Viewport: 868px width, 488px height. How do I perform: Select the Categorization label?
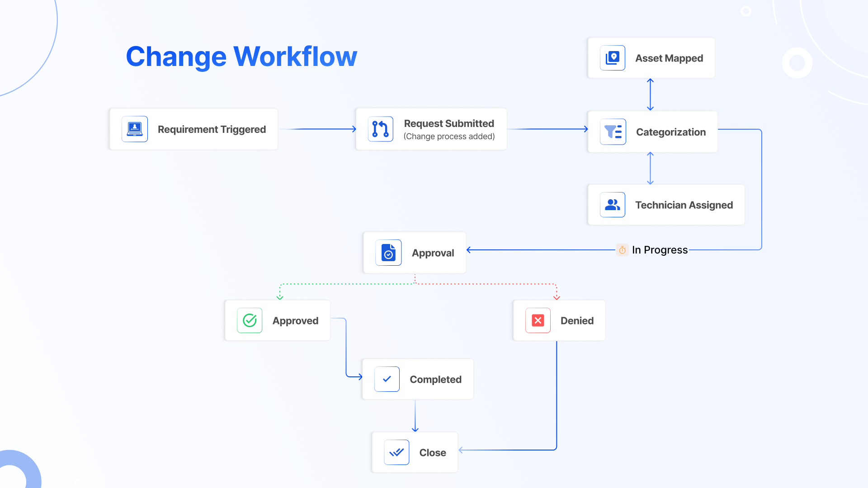(671, 132)
